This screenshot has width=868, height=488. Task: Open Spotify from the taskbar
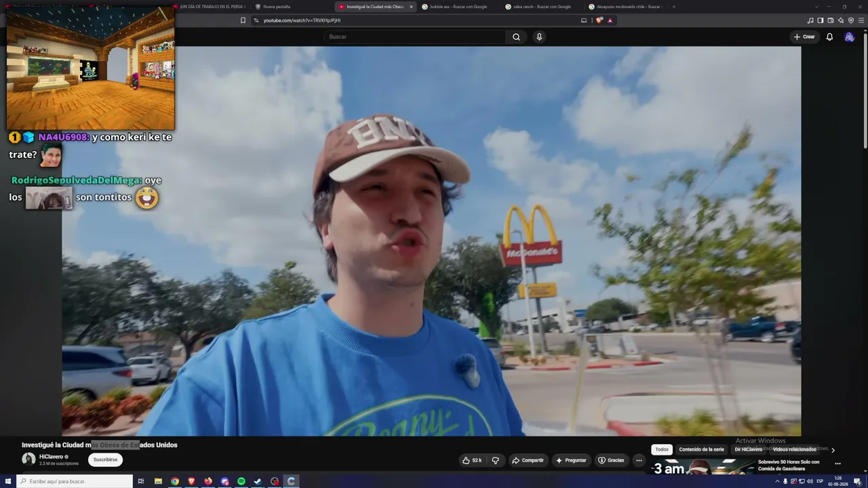click(x=241, y=481)
